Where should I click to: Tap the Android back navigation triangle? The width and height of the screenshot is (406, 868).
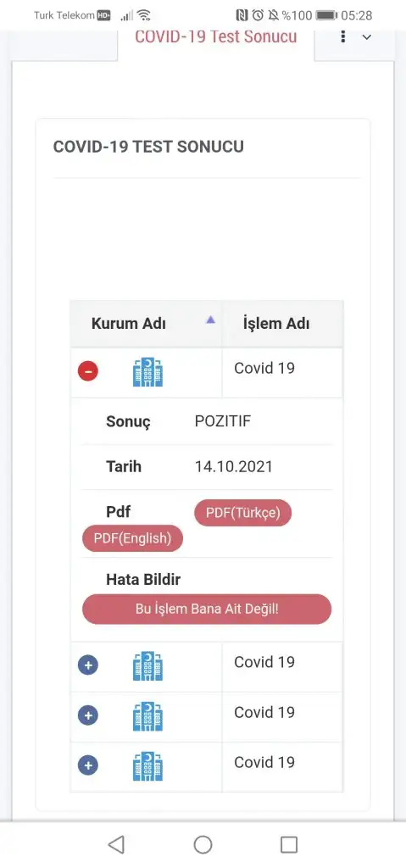coord(116,845)
